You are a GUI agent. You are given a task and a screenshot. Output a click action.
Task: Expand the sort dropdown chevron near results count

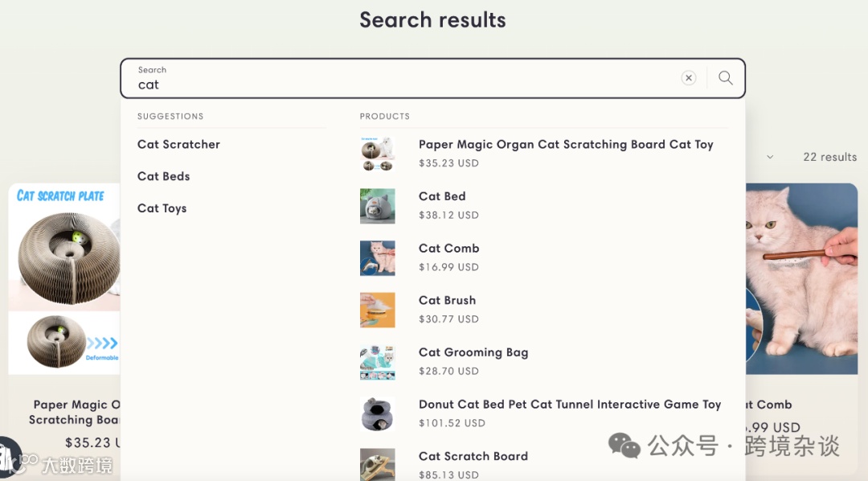[770, 158]
